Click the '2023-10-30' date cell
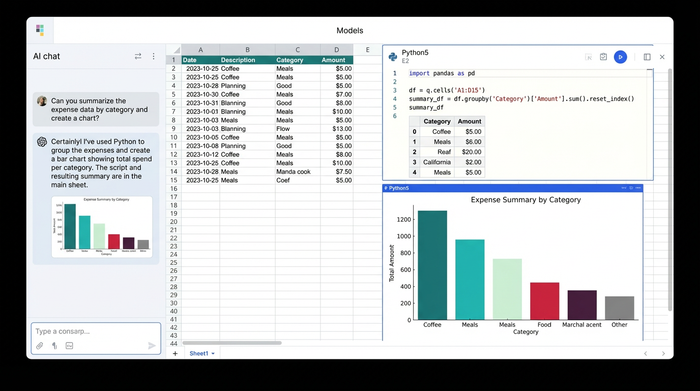The image size is (700, 391). pyautogui.click(x=200, y=94)
